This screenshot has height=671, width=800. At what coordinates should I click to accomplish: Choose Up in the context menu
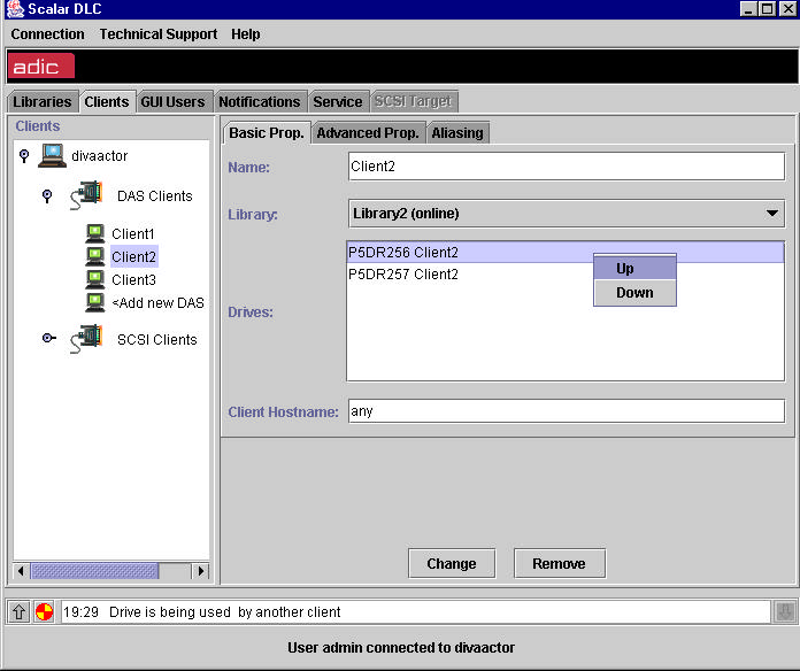[x=635, y=268]
